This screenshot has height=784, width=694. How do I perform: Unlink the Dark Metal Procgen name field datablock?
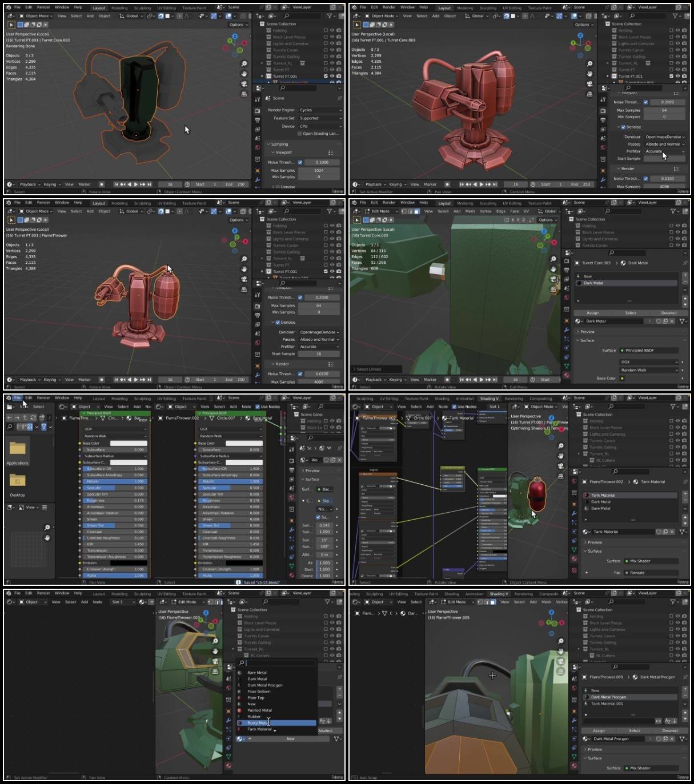coord(672,738)
